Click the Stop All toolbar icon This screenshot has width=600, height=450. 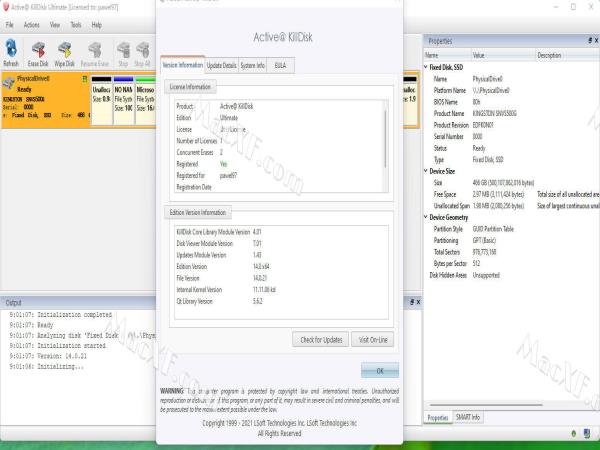click(x=142, y=53)
